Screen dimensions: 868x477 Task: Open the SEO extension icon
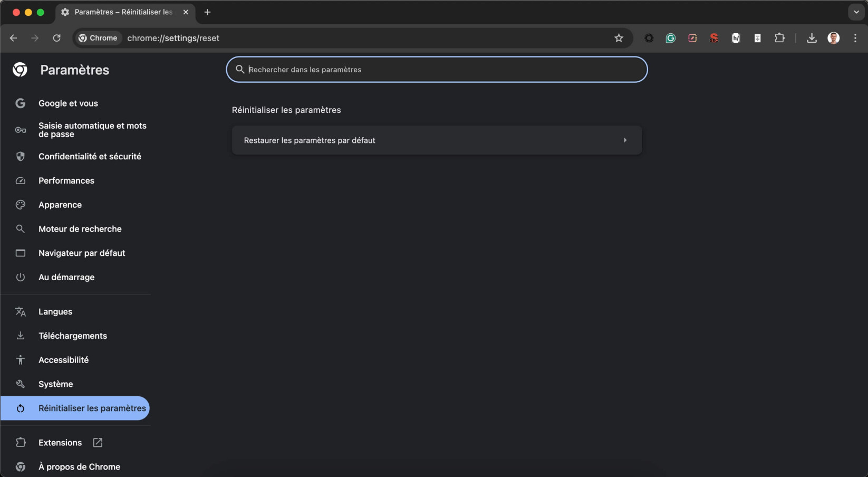tap(714, 38)
